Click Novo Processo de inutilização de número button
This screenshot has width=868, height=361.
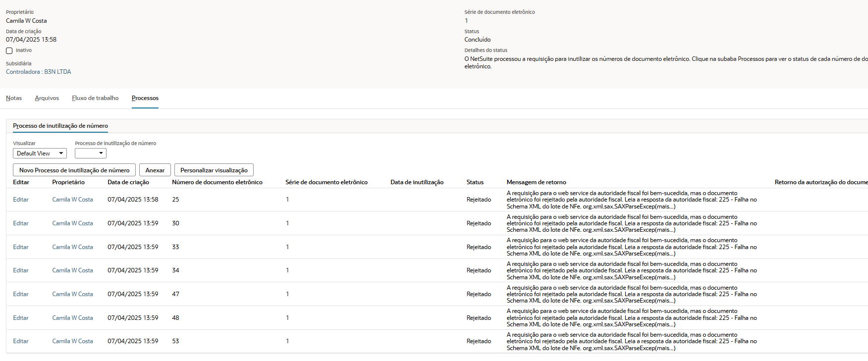pyautogui.click(x=74, y=170)
